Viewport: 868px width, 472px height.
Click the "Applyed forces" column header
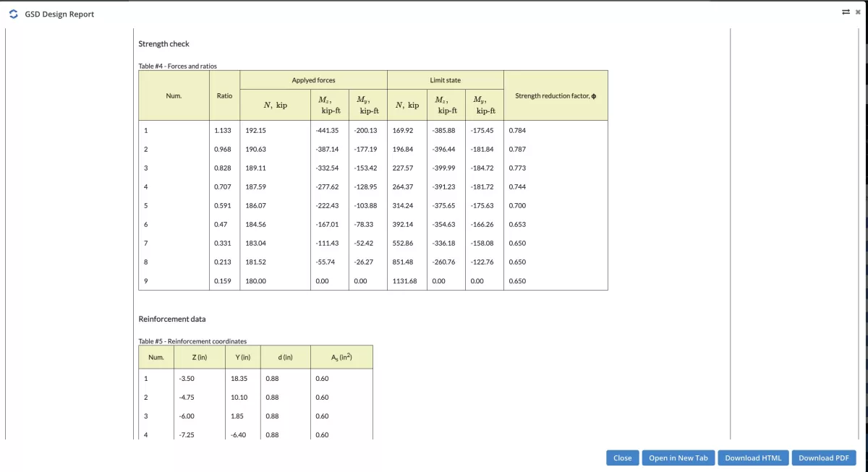[313, 80]
